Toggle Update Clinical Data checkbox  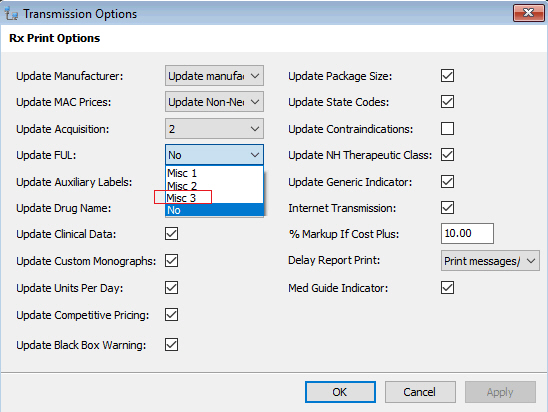(x=171, y=233)
